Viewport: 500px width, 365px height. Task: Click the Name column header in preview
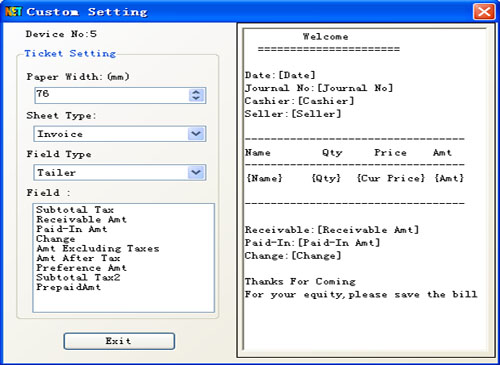click(258, 153)
